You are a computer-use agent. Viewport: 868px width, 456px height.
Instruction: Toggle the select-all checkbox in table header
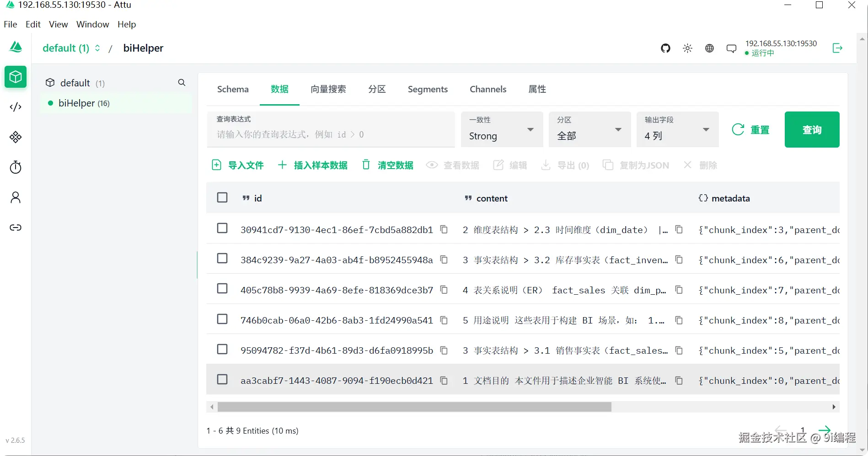(x=222, y=197)
